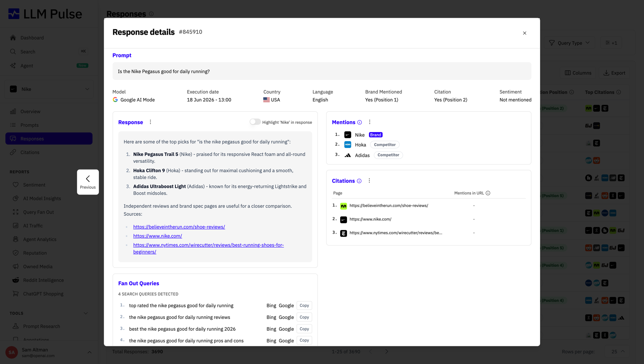The width and height of the screenshot is (644, 364).
Task: Copy the 'daily running 2026' query
Action: tap(304, 329)
